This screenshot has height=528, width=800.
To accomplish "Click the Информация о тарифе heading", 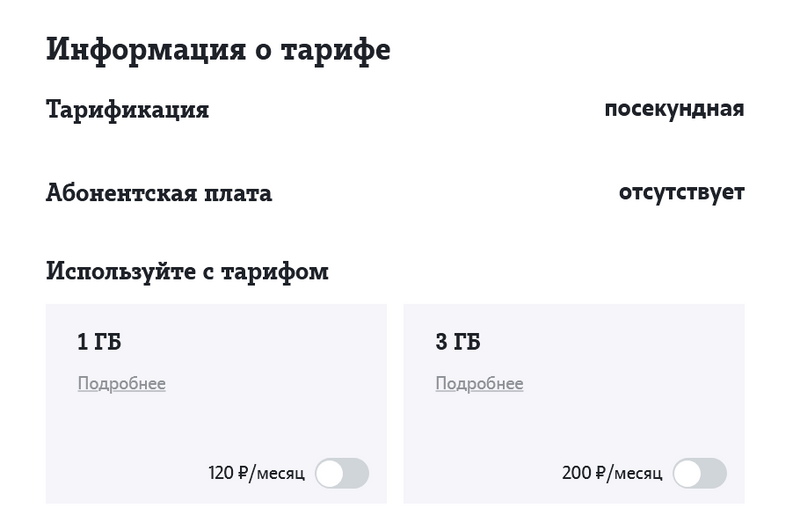I will point(218,49).
